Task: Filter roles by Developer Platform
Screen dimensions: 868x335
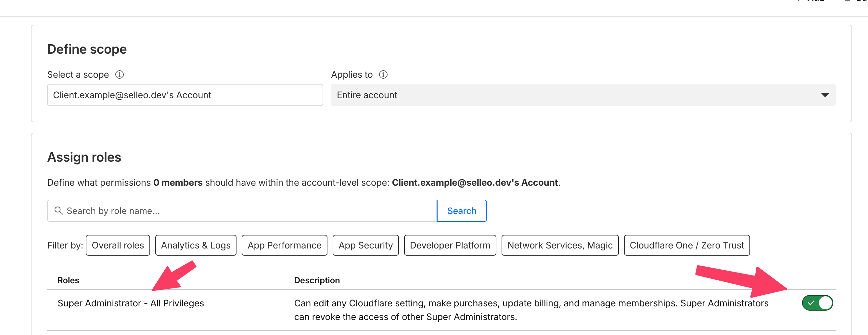Action: coord(450,245)
